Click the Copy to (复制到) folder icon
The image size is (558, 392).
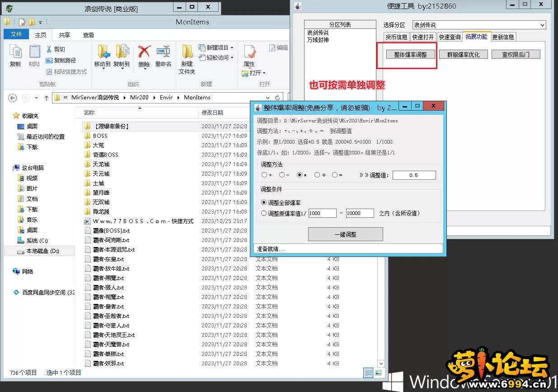[x=122, y=52]
